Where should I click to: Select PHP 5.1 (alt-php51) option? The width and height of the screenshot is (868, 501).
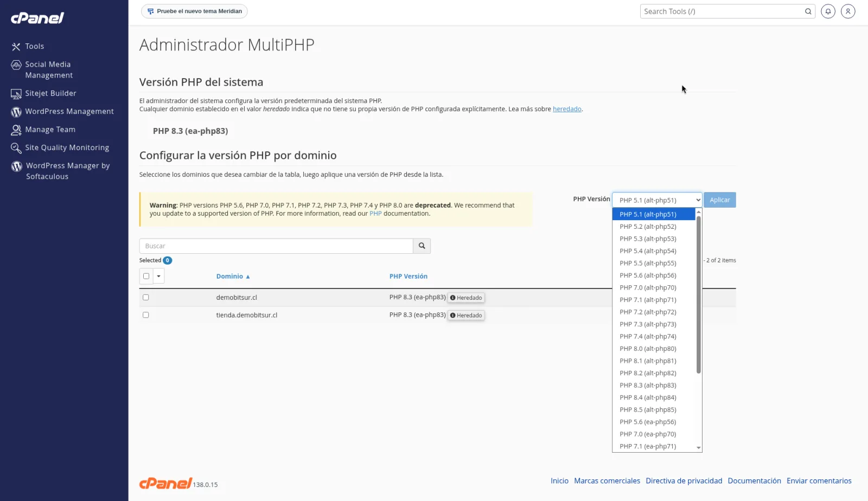point(654,215)
